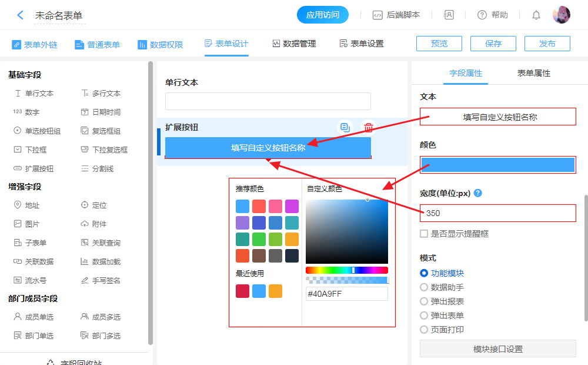Open the contacts icon in the top bar

(x=449, y=15)
